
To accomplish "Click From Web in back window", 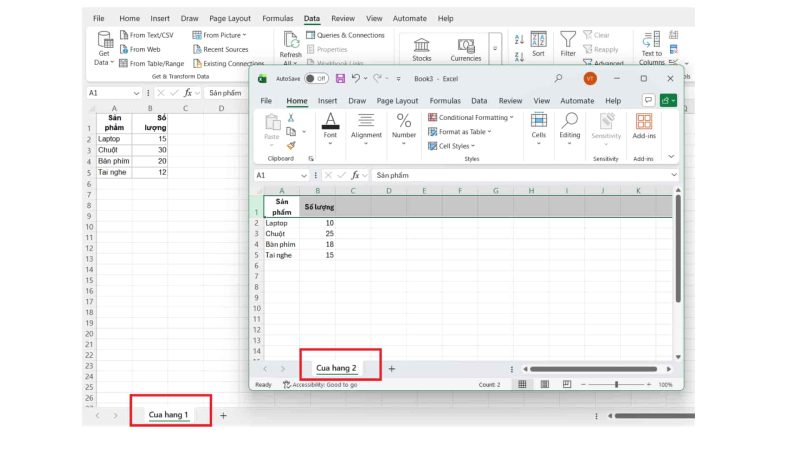I will point(140,49).
